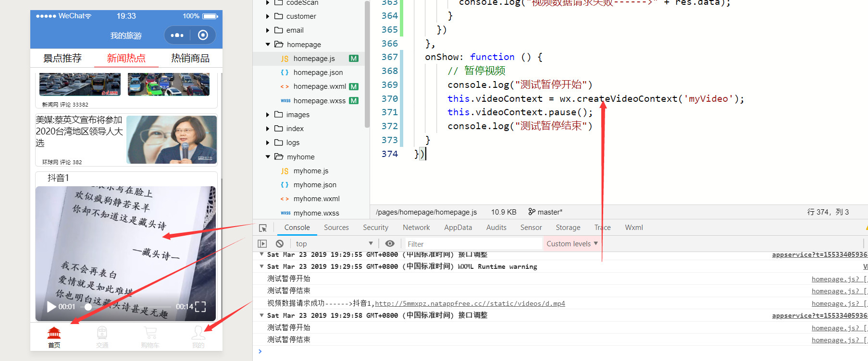Toggle the console sidebar panel icon

tap(262, 244)
